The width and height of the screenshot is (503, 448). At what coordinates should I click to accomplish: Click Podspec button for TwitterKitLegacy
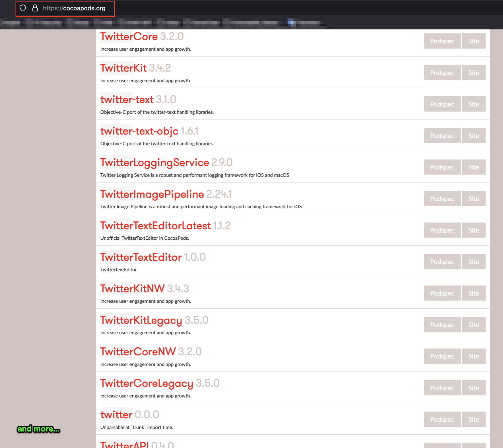point(442,325)
